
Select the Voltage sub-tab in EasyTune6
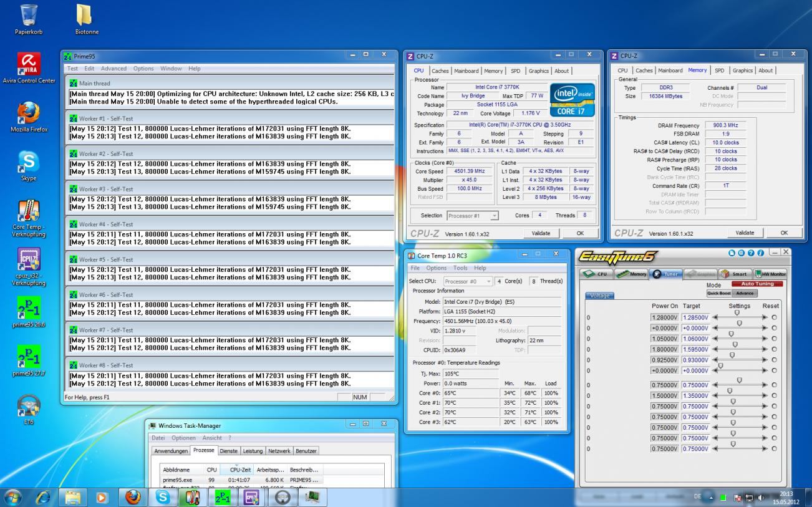[599, 296]
